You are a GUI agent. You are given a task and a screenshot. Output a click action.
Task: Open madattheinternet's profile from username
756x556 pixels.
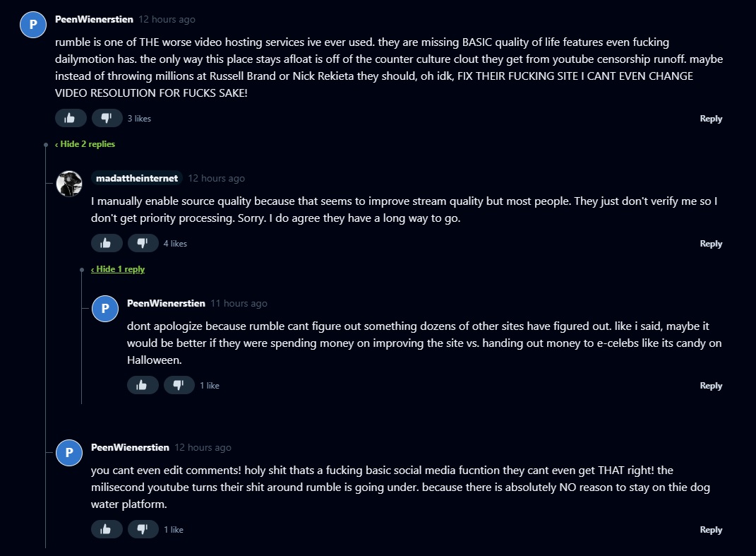137,178
